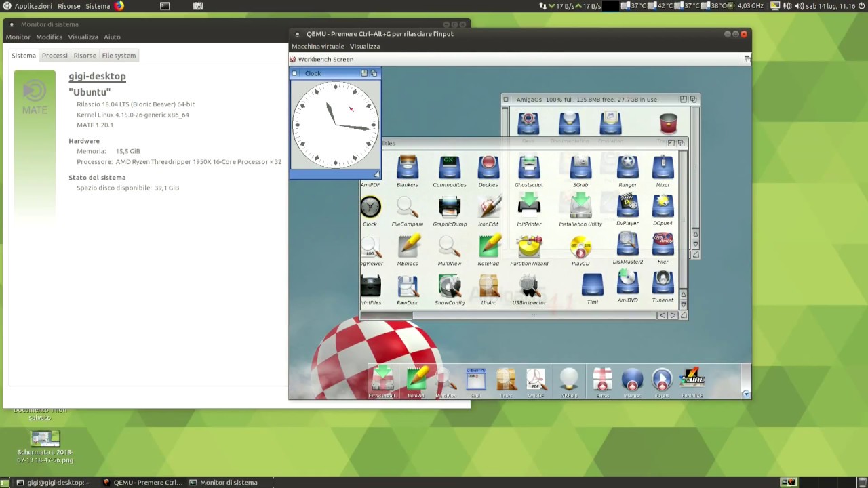The image size is (868, 488).
Task: Open Macchina virtuale menu in QEMU
Action: coord(317,46)
